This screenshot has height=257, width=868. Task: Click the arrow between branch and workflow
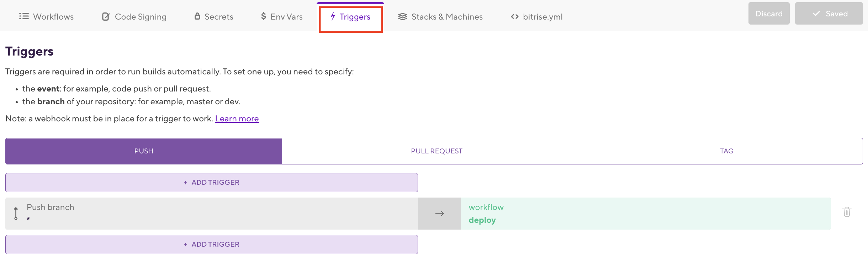point(439,214)
